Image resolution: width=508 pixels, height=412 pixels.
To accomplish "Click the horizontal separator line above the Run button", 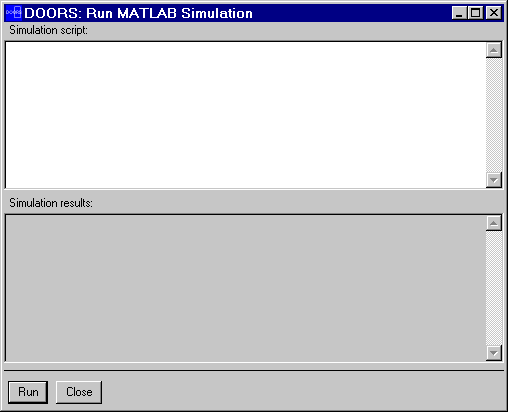I will pyautogui.click(x=254, y=370).
